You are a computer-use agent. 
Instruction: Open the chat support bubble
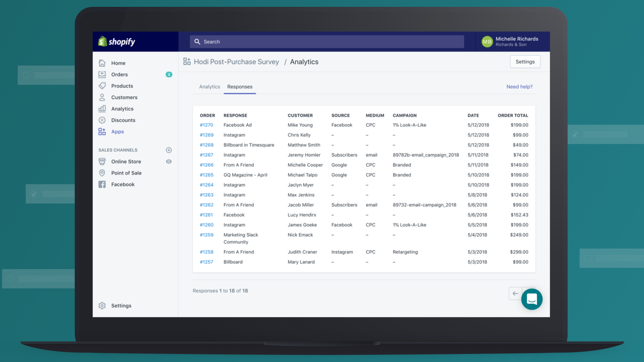(532, 299)
